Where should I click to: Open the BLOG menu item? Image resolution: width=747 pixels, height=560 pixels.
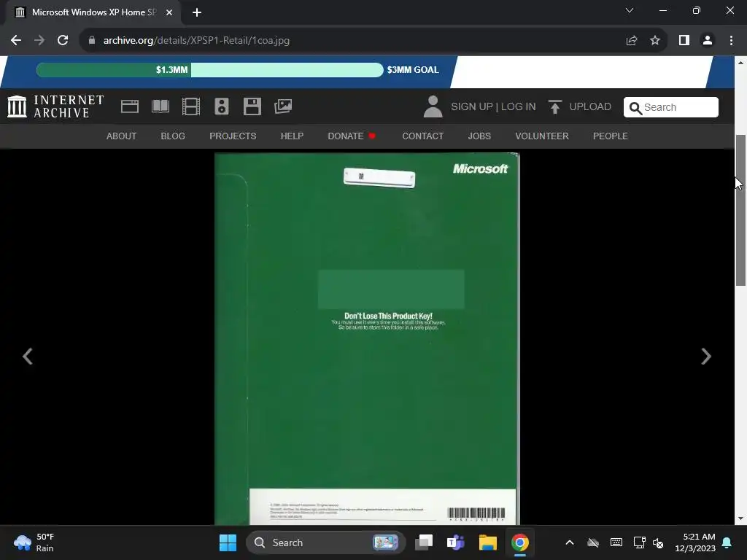pos(173,136)
